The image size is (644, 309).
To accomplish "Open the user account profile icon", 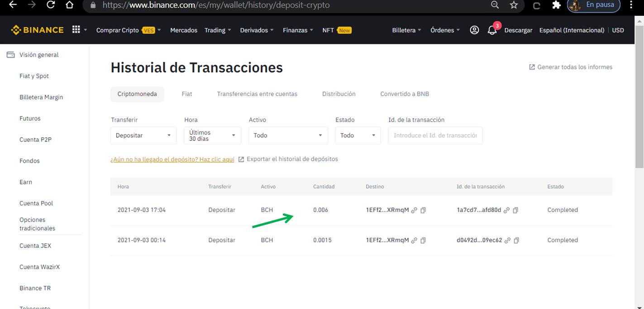I will pyautogui.click(x=474, y=30).
